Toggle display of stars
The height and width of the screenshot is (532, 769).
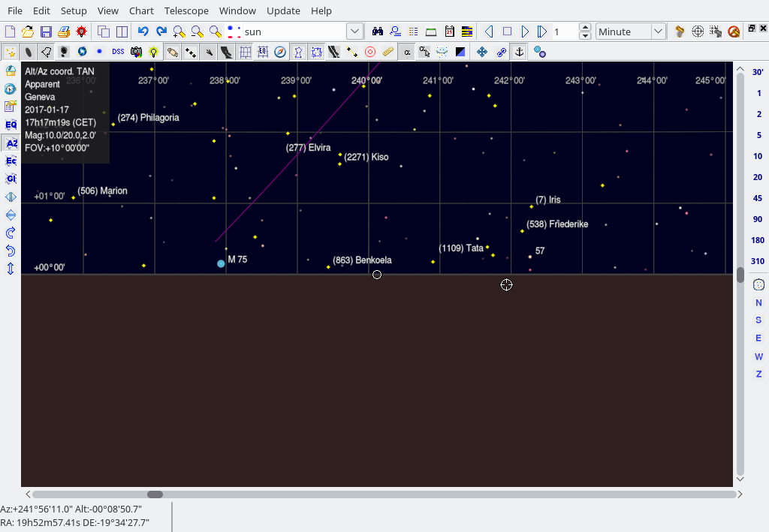[x=11, y=52]
